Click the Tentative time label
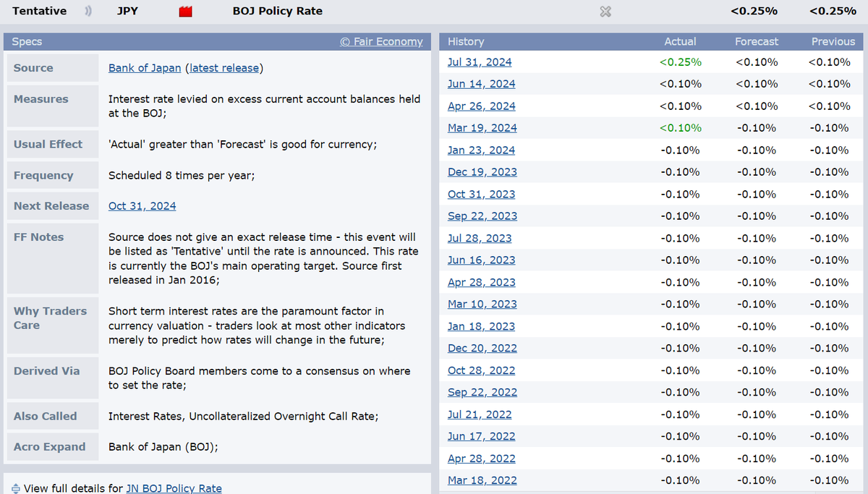 (39, 11)
